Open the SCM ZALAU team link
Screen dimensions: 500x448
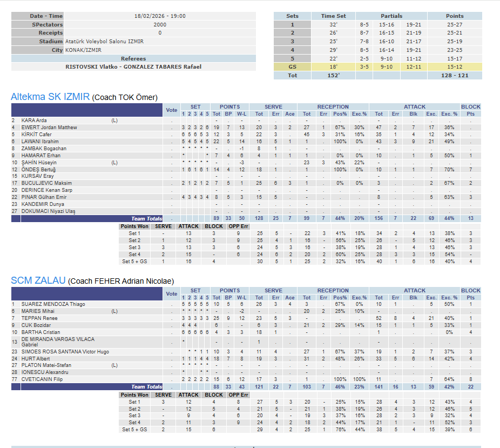38,280
